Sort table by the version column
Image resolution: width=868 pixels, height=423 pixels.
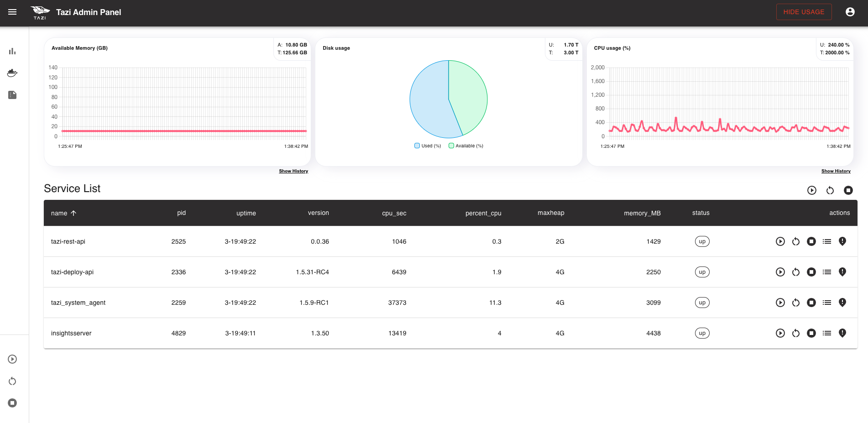318,213
